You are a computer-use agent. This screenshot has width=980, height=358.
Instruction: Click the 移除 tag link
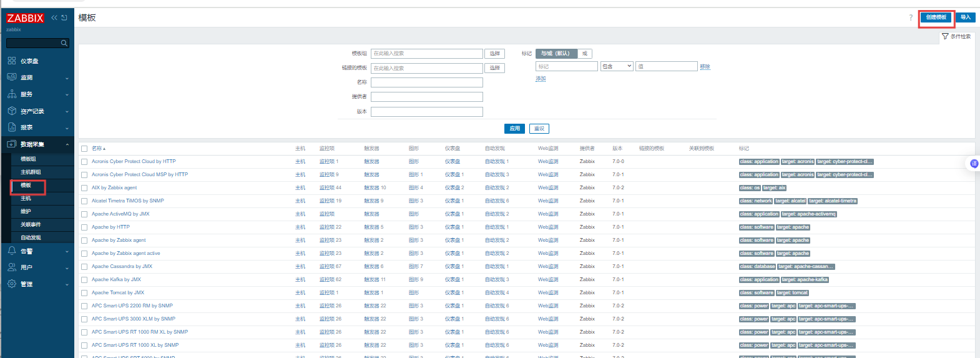pos(705,66)
